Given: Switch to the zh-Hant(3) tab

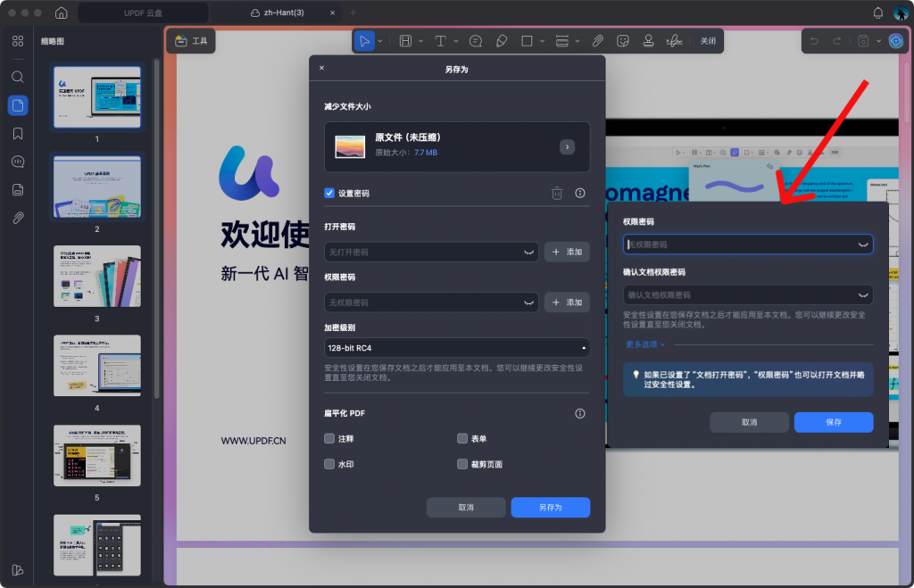Looking at the screenshot, I should click(x=278, y=12).
